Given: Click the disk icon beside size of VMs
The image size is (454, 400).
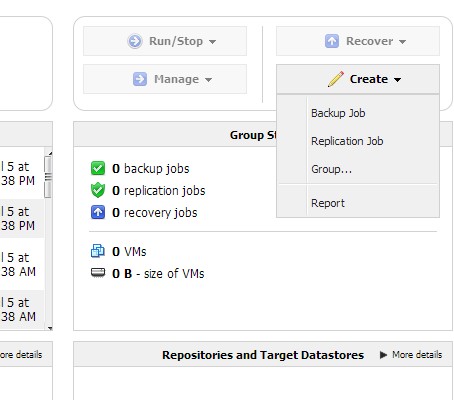Looking at the screenshot, I should pyautogui.click(x=98, y=273).
